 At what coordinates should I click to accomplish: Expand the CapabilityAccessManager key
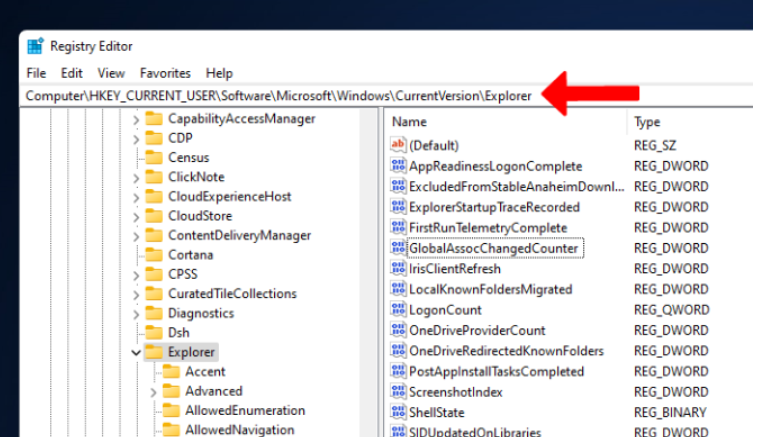(x=136, y=120)
